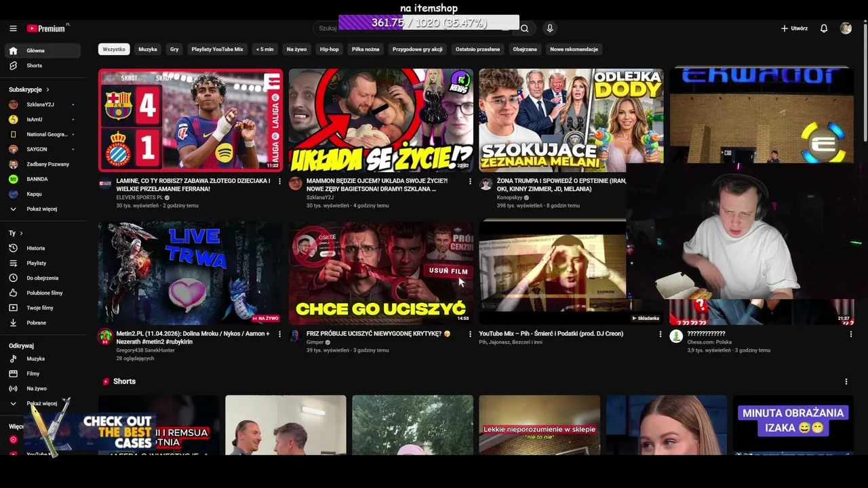The image size is (868, 488).
Task: Select the Piłka nożna filter chip
Action: [x=366, y=49]
